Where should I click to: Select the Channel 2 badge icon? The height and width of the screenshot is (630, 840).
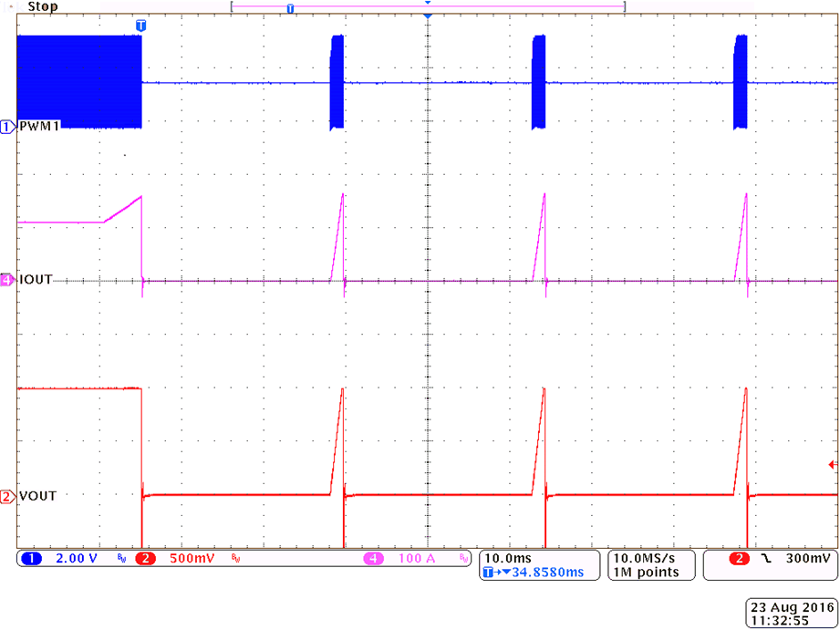pos(144,559)
